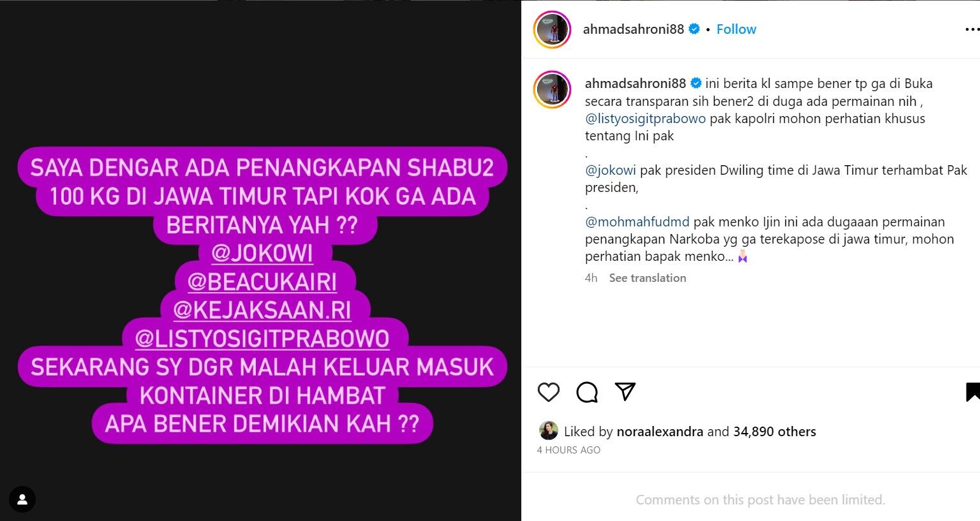Click the purple text post image

point(261,261)
